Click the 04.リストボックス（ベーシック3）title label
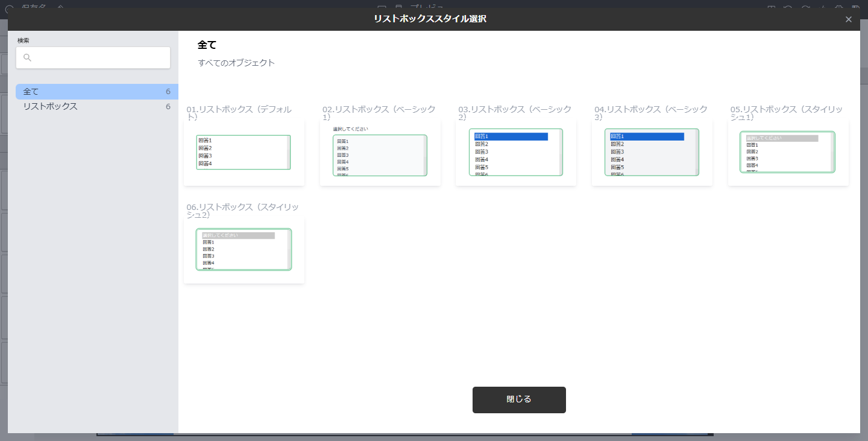868x441 pixels. click(651, 113)
